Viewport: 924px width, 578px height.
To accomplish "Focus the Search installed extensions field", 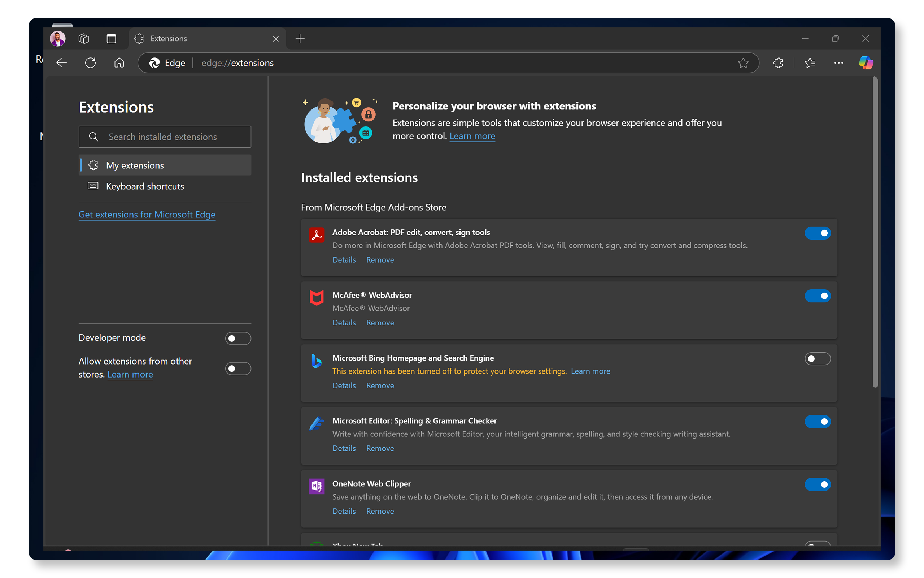I will pos(165,137).
